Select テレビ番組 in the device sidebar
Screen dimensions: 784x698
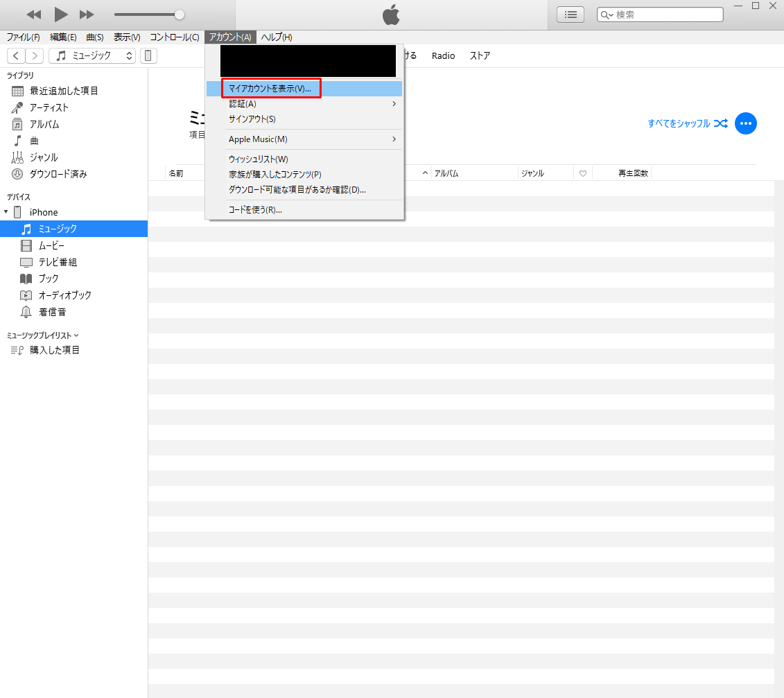point(59,261)
